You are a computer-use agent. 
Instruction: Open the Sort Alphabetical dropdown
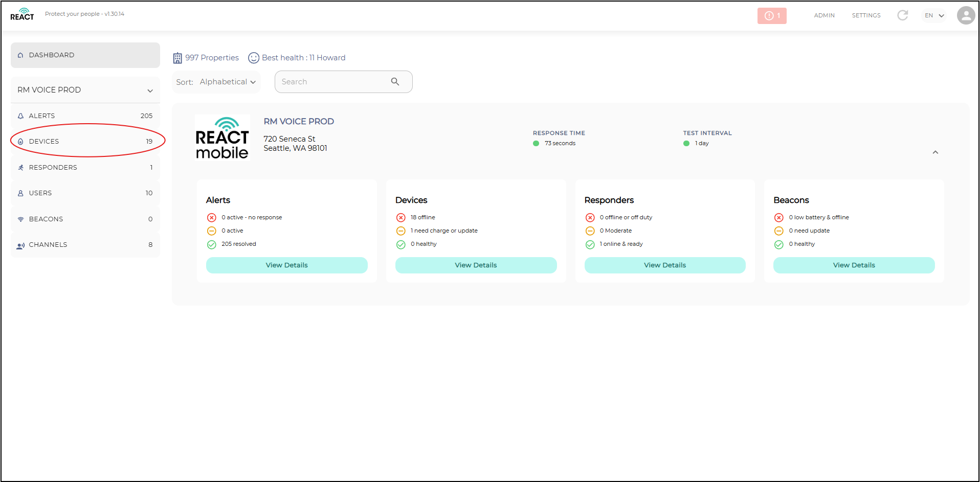(216, 82)
